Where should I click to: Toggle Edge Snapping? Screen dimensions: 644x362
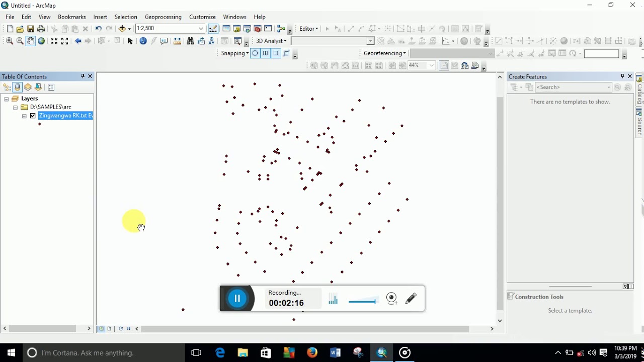(x=287, y=53)
